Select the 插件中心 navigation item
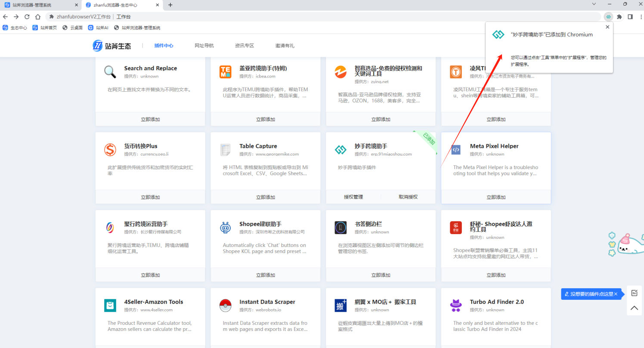 coord(164,46)
